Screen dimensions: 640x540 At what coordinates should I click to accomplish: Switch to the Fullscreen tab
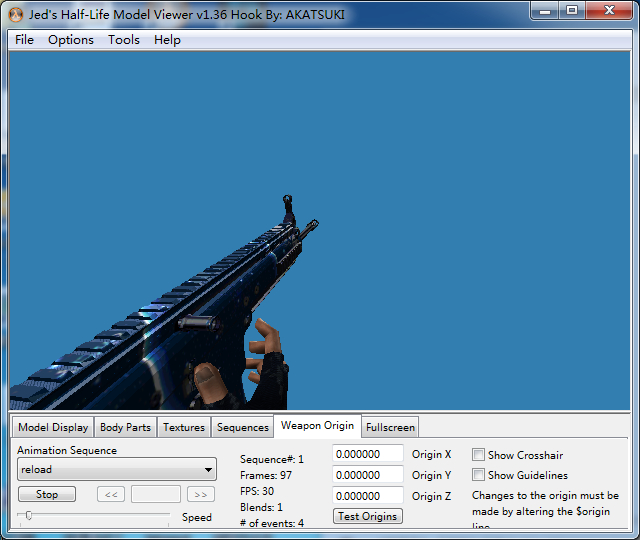pyautogui.click(x=390, y=427)
